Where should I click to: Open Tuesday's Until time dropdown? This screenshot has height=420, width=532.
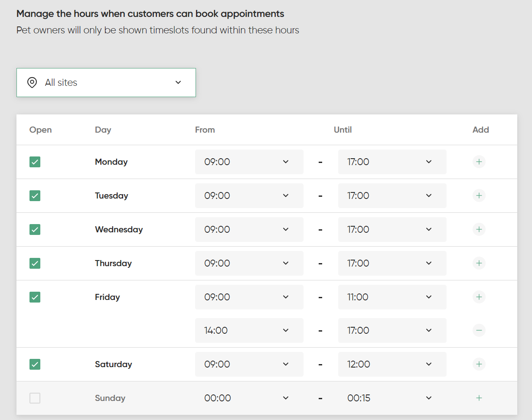(392, 196)
